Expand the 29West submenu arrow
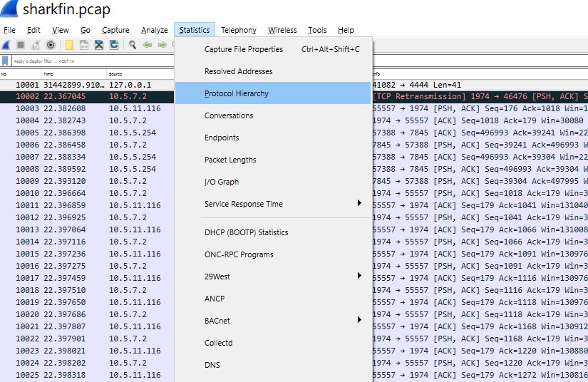Screen dimensions: 588x382 359,276
